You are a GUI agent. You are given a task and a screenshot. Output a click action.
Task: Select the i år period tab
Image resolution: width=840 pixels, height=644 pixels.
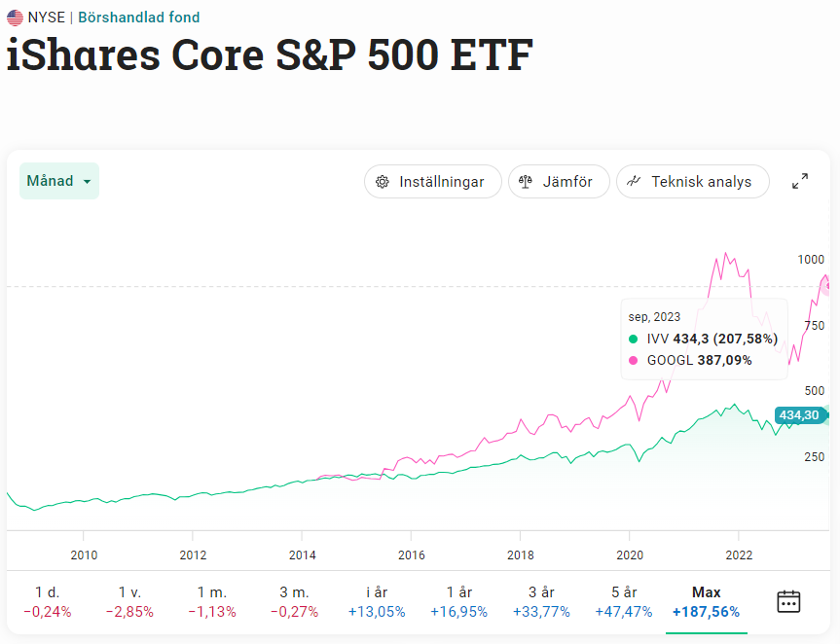377,601
